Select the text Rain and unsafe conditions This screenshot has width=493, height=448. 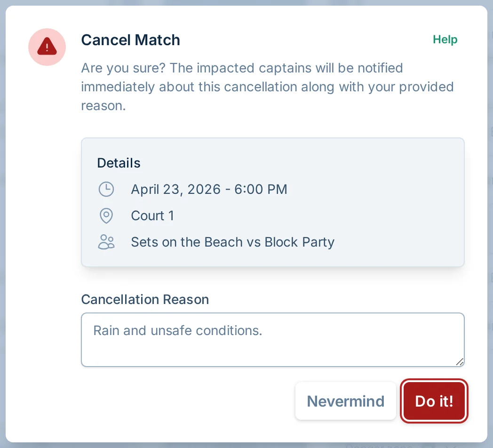[x=177, y=330]
